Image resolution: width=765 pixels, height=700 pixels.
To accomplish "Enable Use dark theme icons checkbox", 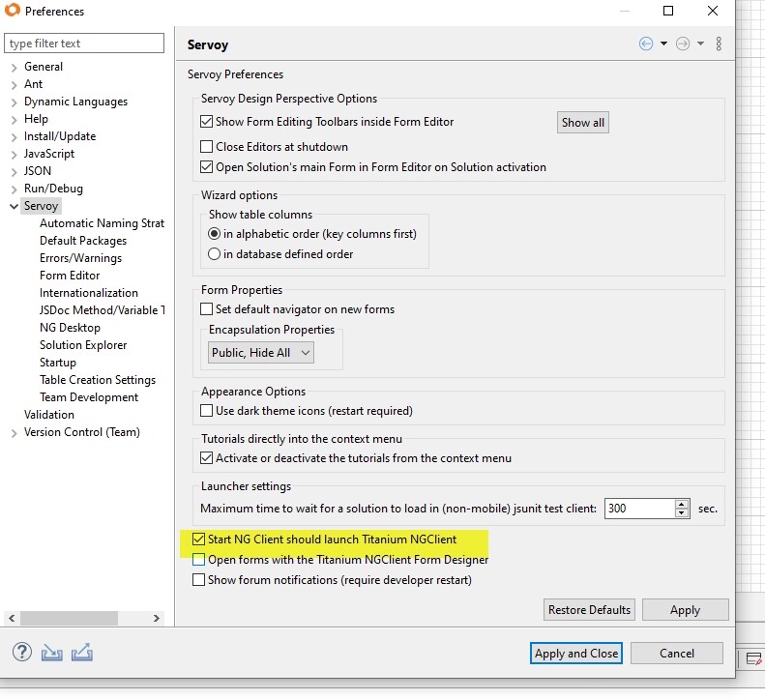I will (x=206, y=411).
